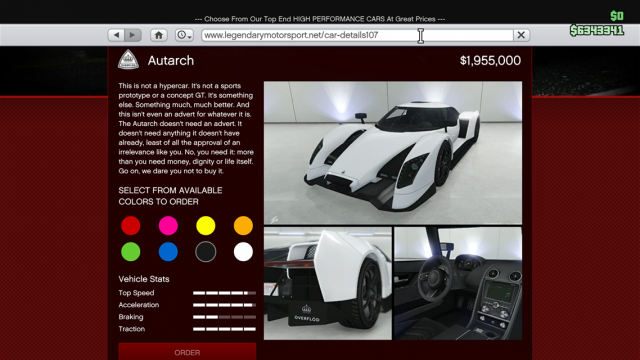
Task: Select the green car color
Action: tap(131, 252)
